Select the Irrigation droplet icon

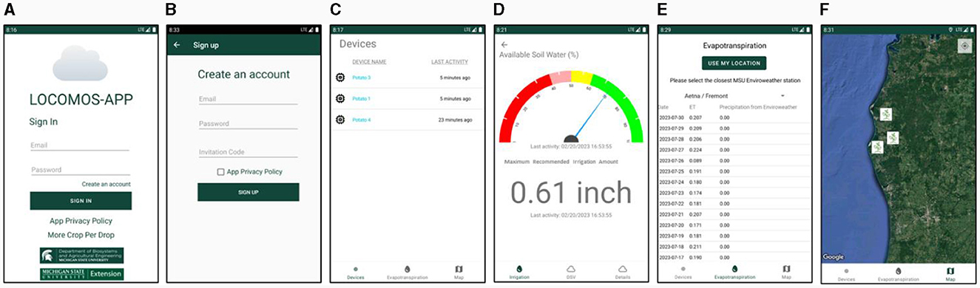click(519, 270)
